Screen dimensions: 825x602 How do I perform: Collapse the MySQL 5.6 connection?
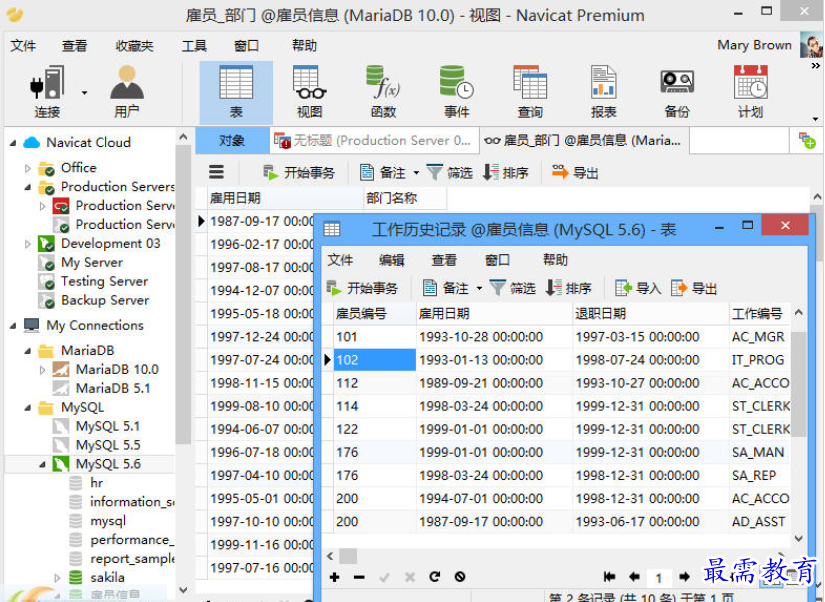point(43,465)
